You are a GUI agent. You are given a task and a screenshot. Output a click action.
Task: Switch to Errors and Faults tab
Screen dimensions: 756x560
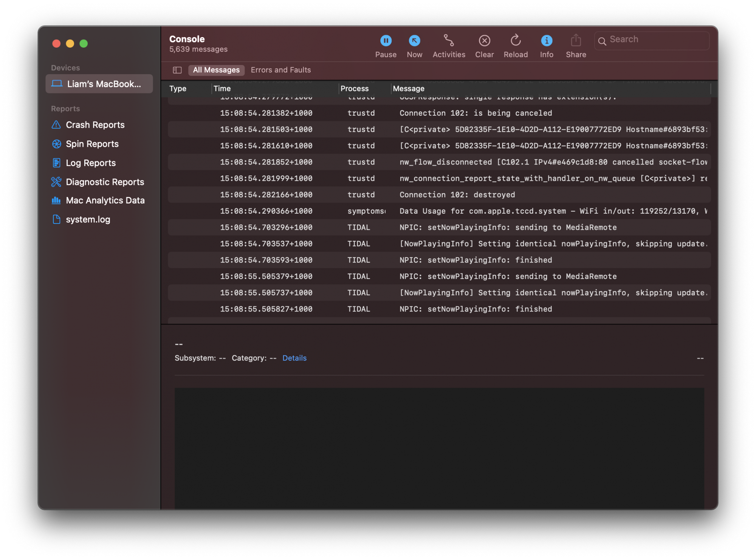[280, 70]
